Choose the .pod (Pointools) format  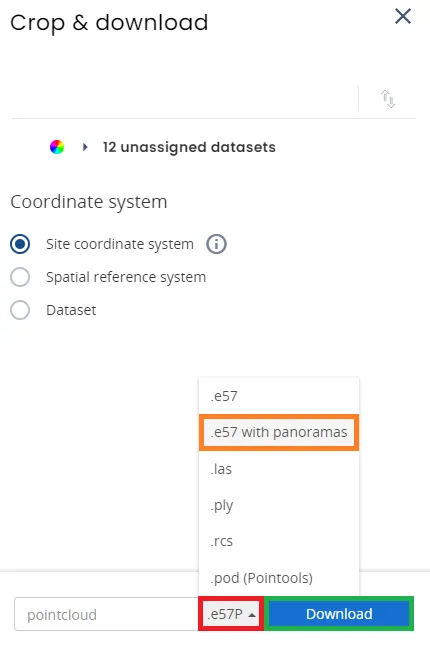pos(279,578)
